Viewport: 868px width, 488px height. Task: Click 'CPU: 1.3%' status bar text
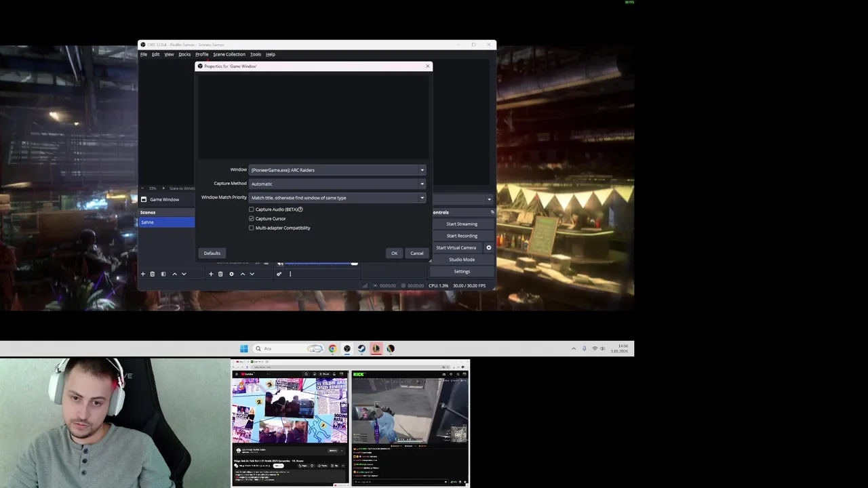click(x=438, y=286)
